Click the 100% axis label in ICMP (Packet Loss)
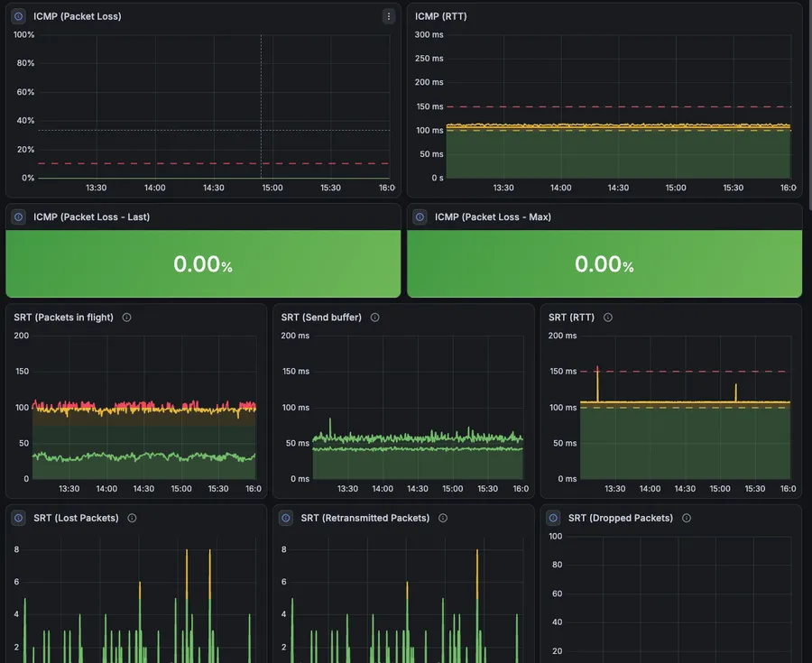Screen dimensions: 812x663 click(x=23, y=34)
